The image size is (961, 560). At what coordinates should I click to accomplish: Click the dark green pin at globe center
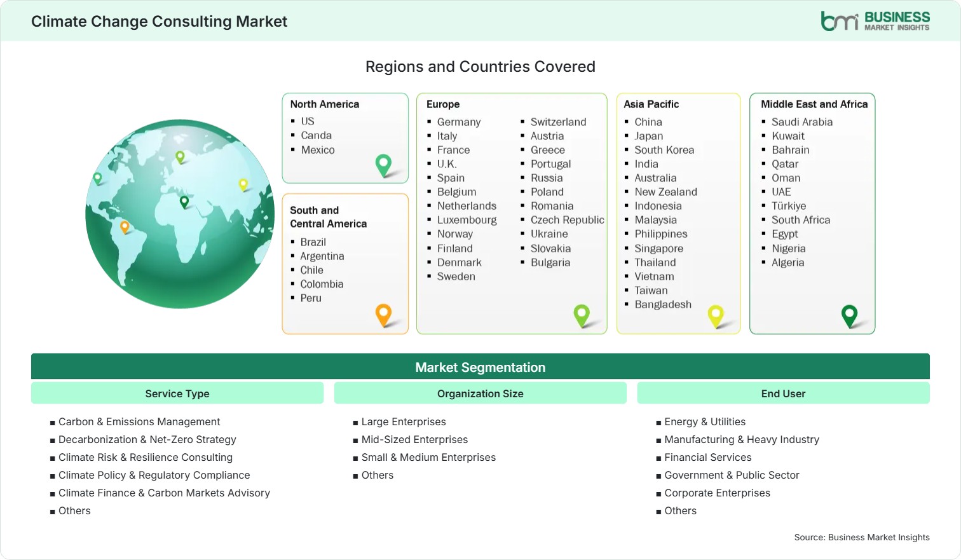(x=184, y=202)
